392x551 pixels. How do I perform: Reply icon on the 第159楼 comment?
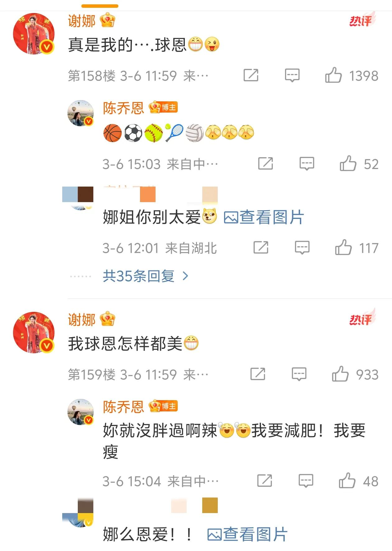coord(299,374)
